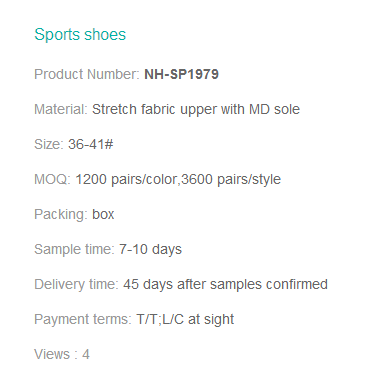Image resolution: width=366 pixels, height=375 pixels.
Task: Click the Material label
Action: click(x=61, y=109)
